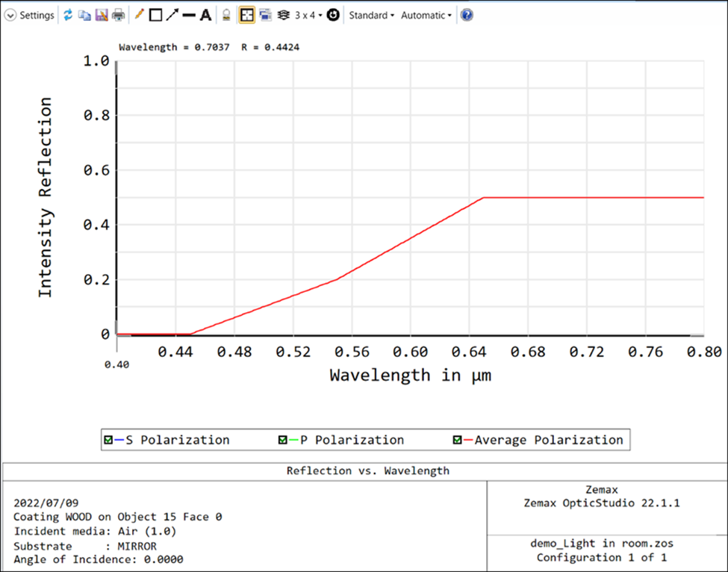This screenshot has height=572, width=728.
Task: Click the S Polarization legend label
Action: (x=178, y=440)
